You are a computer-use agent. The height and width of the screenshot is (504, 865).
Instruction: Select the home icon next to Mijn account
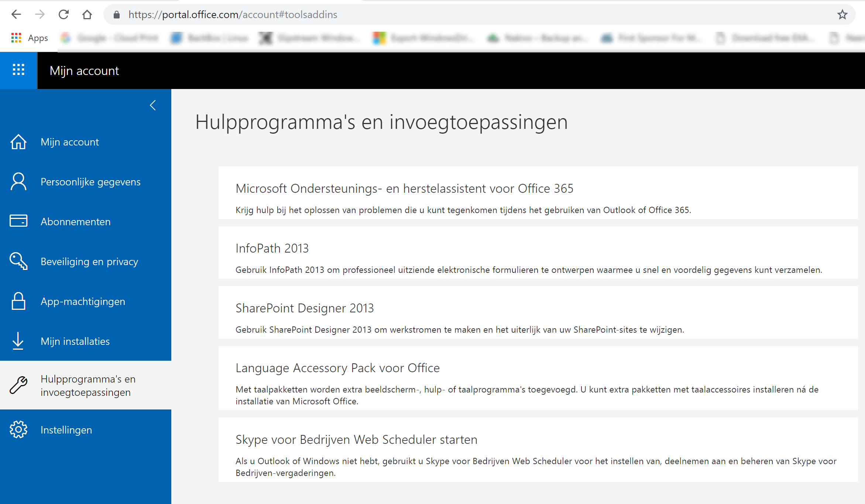click(18, 141)
